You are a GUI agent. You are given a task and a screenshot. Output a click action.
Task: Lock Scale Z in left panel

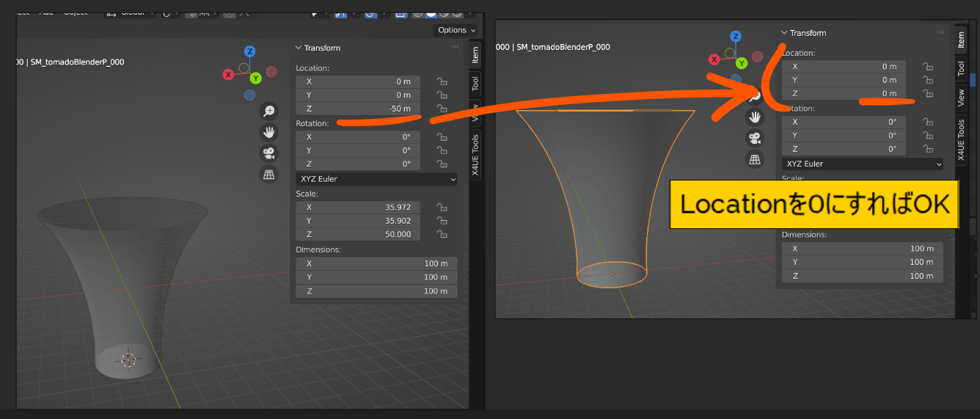442,234
